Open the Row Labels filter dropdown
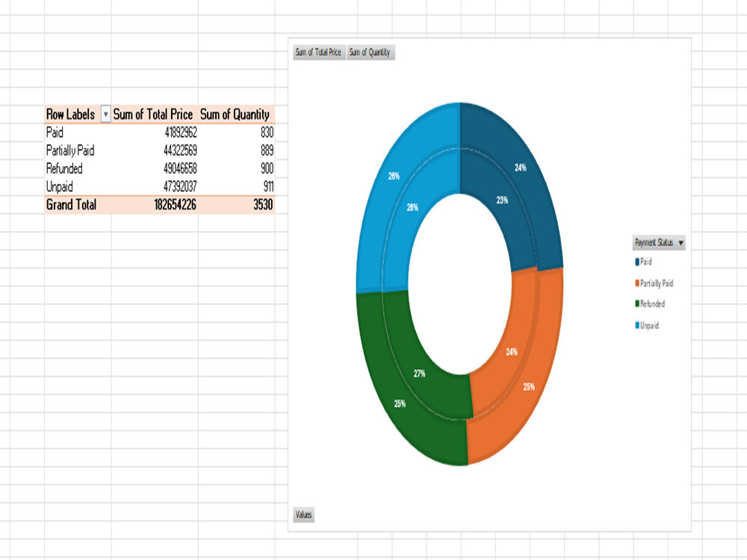 [106, 114]
